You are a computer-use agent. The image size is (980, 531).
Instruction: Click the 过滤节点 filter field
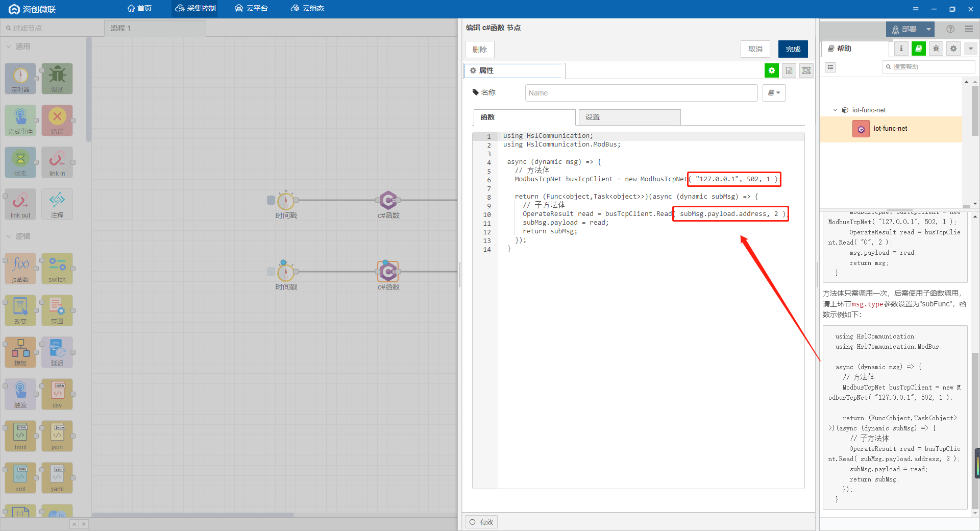coord(51,28)
